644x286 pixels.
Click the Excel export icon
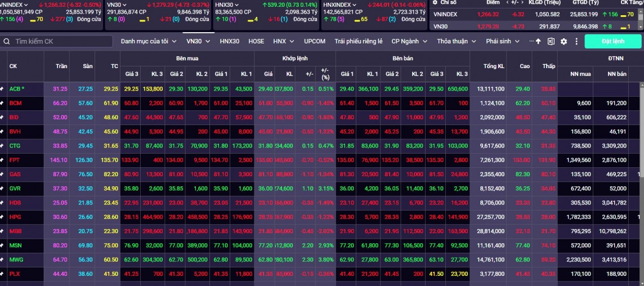point(551,42)
